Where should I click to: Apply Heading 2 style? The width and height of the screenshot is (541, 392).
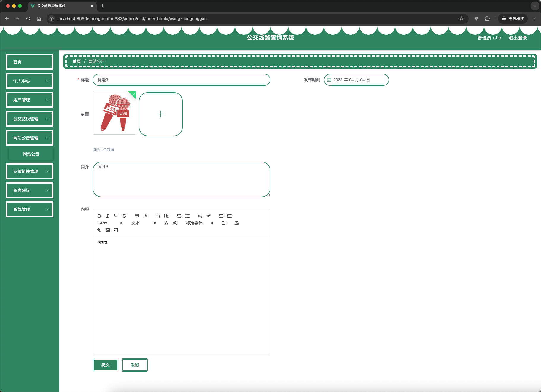click(x=166, y=216)
